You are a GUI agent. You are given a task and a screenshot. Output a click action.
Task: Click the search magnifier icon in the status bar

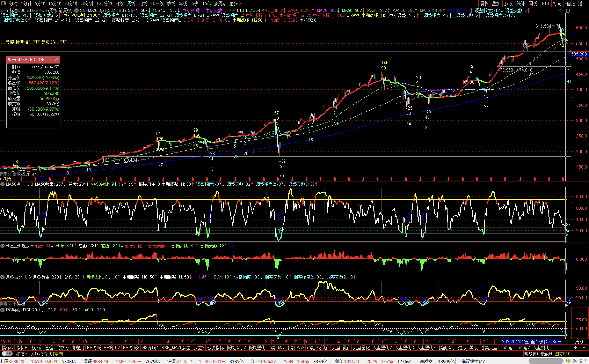coord(532,361)
